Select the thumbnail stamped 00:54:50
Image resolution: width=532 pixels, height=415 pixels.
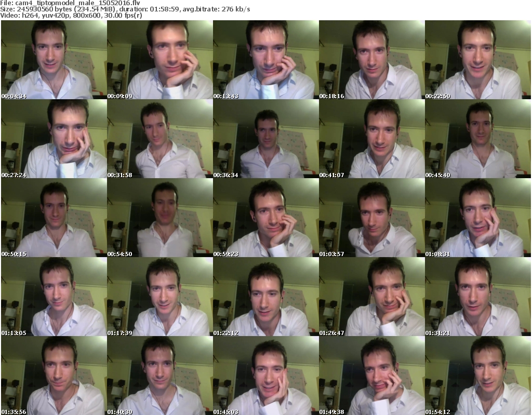pyautogui.click(x=160, y=218)
